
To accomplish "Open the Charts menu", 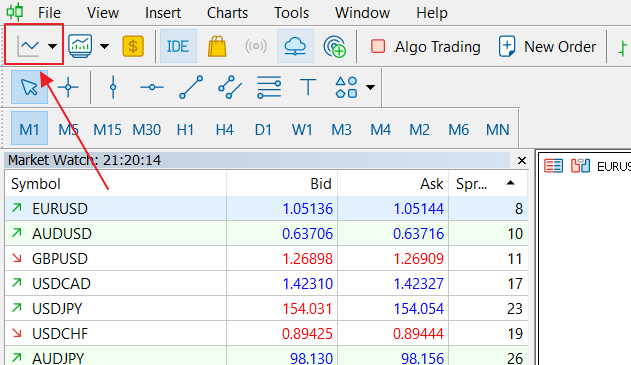I will coord(227,13).
